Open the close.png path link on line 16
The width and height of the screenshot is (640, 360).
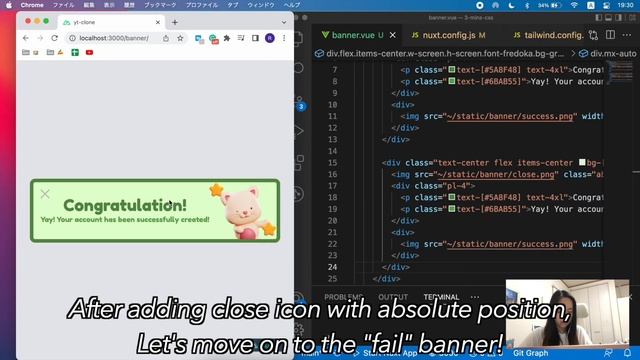pyautogui.click(x=496, y=174)
